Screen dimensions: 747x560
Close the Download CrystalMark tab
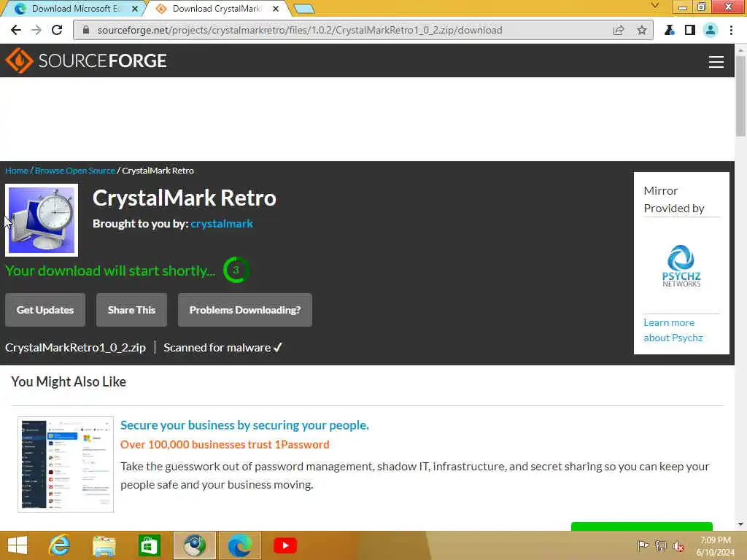pos(275,9)
